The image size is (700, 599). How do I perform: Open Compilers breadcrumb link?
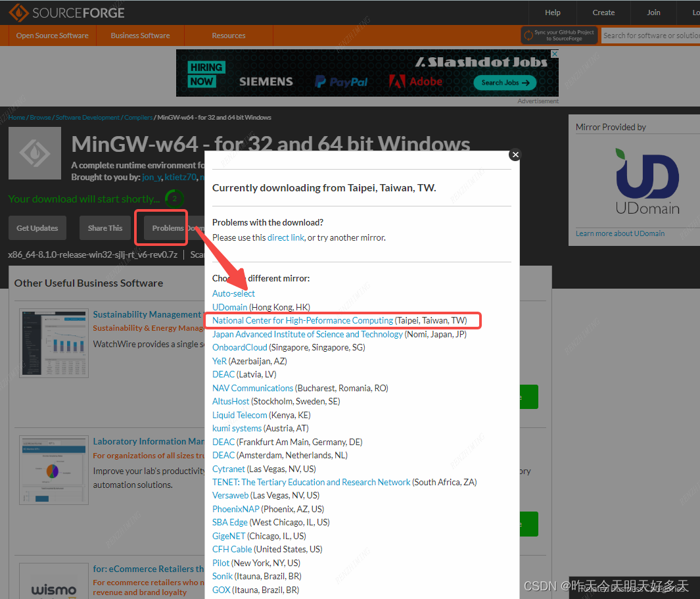pos(139,118)
